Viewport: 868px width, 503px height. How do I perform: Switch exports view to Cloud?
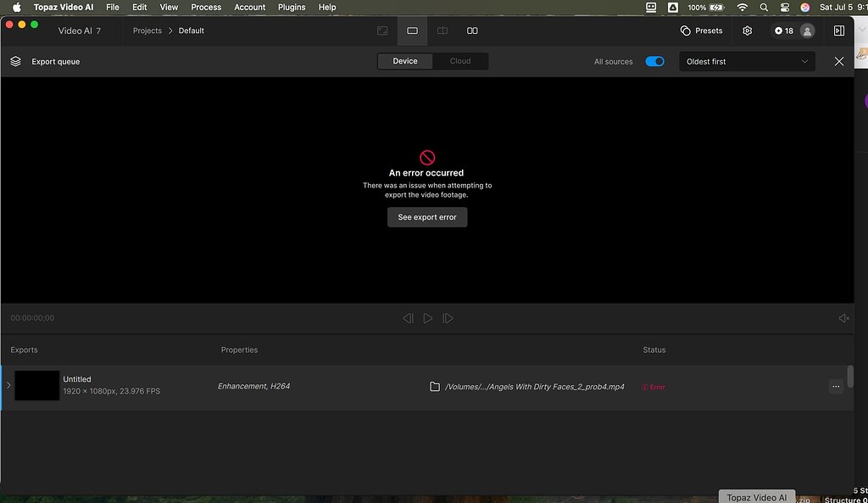(x=460, y=61)
